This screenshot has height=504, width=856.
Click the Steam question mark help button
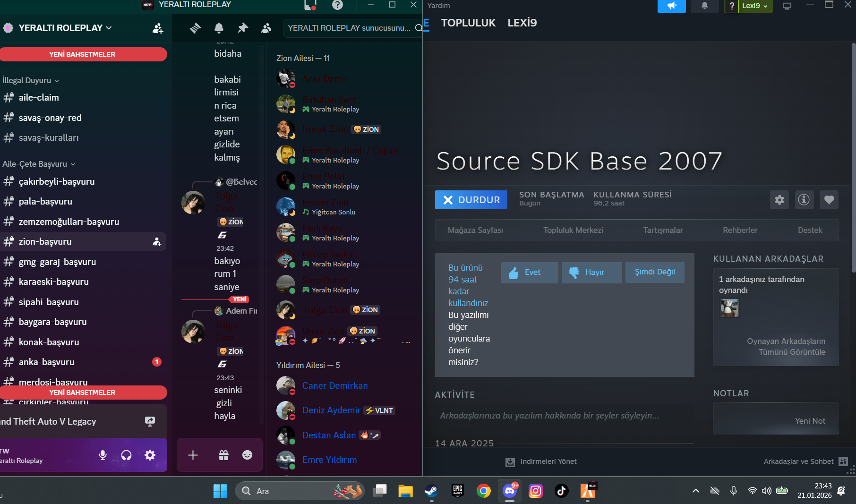(x=732, y=6)
